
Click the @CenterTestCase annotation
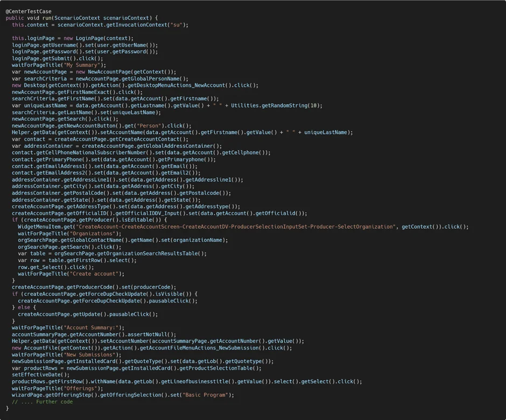point(29,11)
